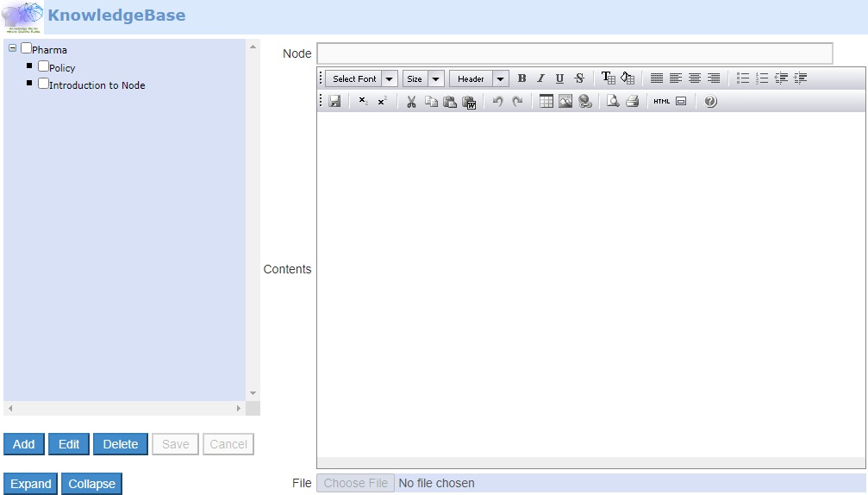
Task: Click the insert image icon
Action: click(x=565, y=102)
